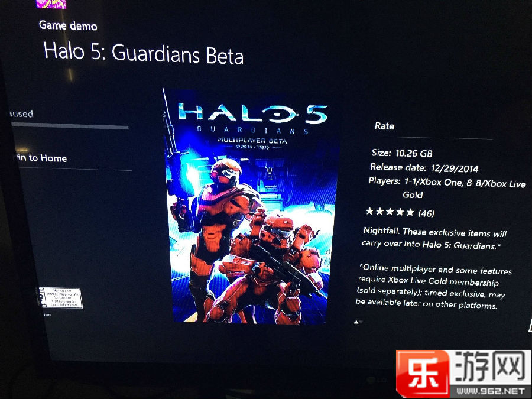
Task: Click the www.962.net link
Action: 490,391
